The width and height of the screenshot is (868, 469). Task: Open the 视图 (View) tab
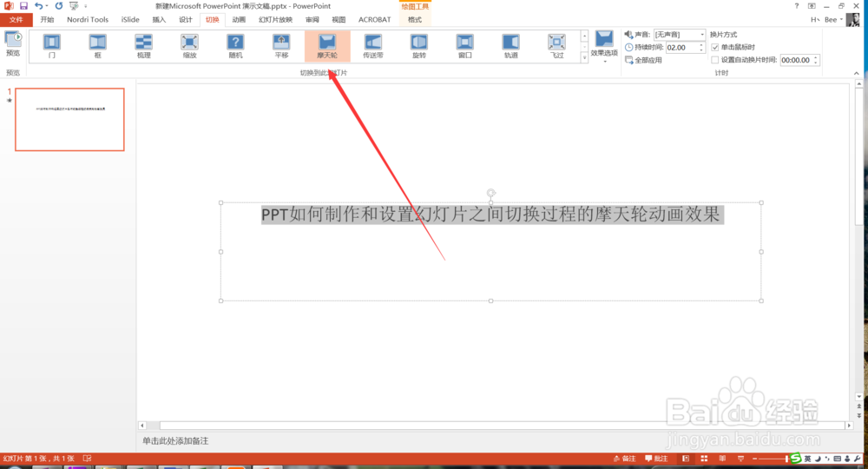[339, 19]
